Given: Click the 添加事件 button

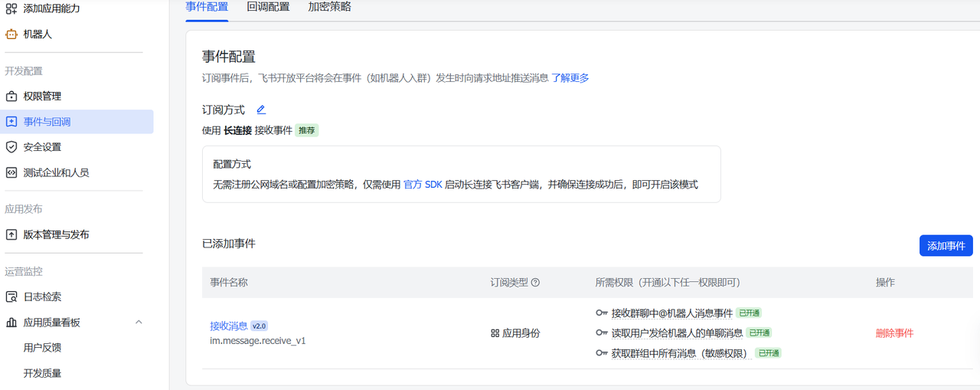Looking at the screenshot, I should tap(946, 246).
